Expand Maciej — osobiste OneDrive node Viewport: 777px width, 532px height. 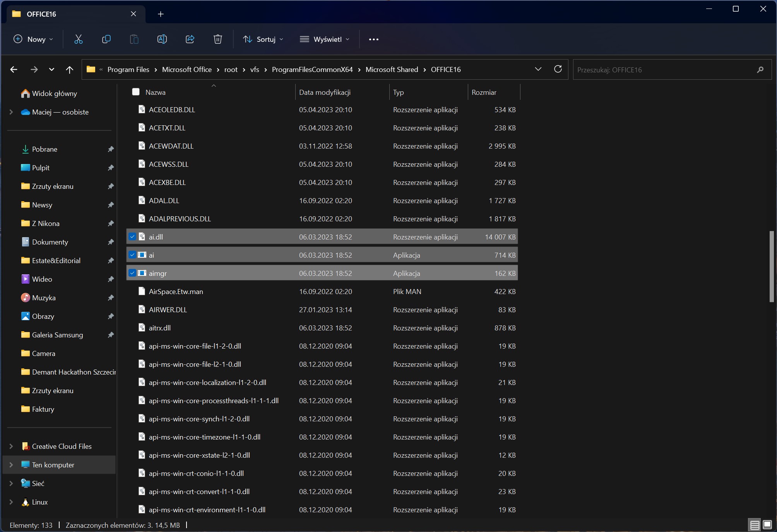11,112
